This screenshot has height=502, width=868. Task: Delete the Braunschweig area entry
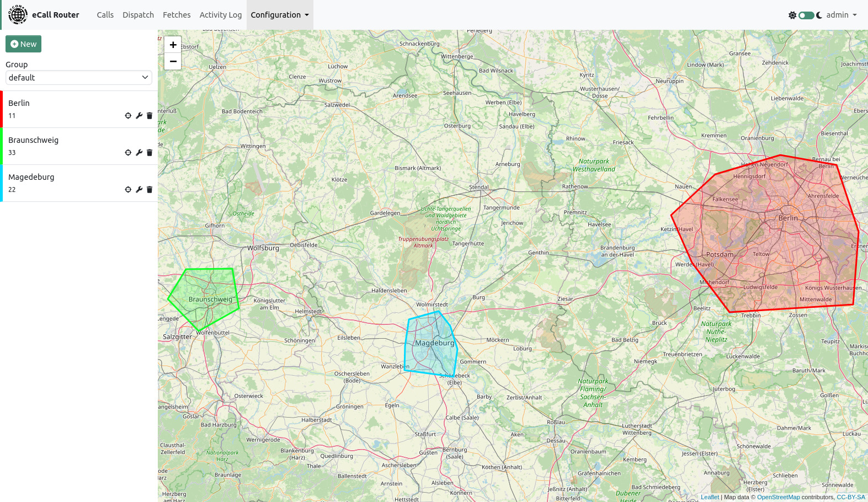coord(150,153)
